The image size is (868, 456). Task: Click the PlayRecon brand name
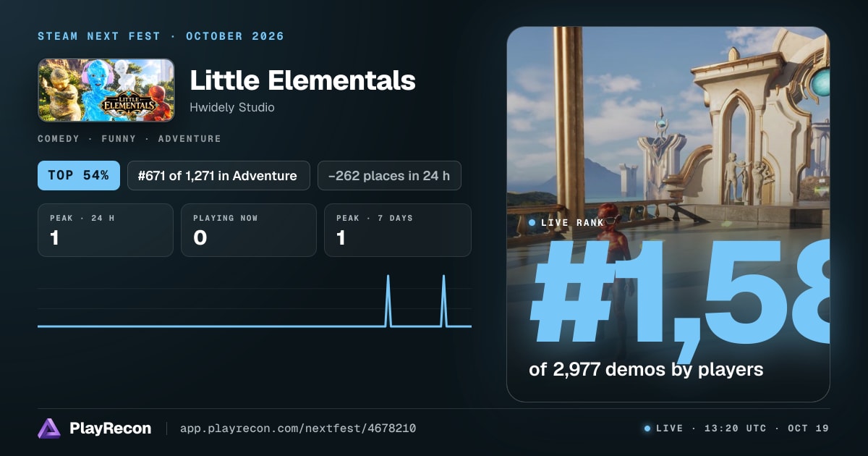pyautogui.click(x=111, y=428)
